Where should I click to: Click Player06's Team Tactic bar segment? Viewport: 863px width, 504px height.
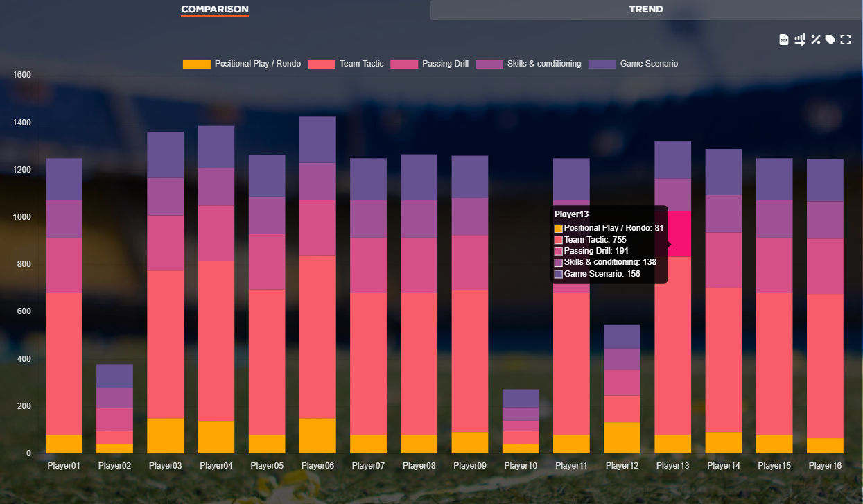tap(317, 336)
